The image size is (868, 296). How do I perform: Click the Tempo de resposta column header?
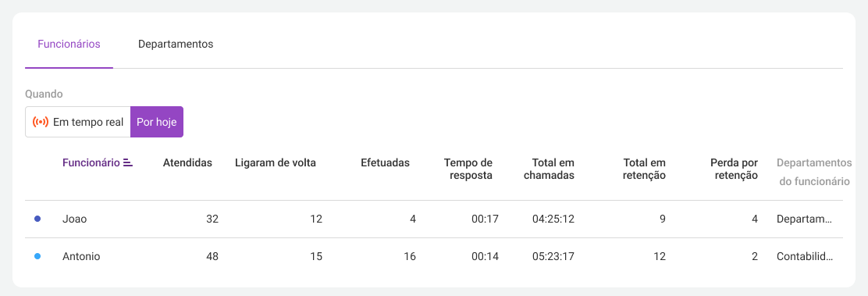click(468, 169)
